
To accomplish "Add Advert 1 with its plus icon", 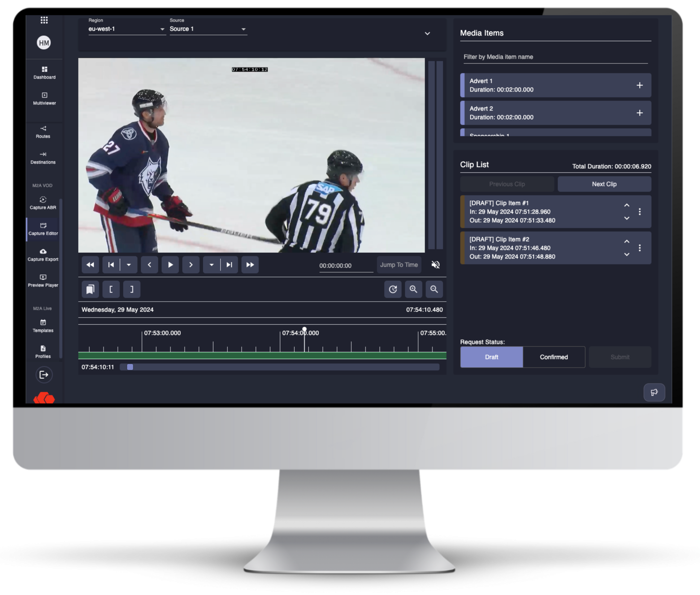I will 639,85.
